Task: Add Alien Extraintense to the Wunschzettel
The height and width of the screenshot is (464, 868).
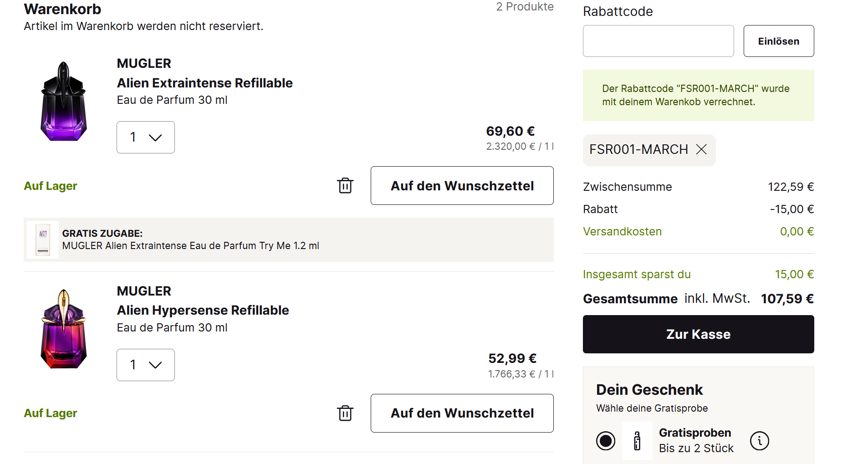Action: click(462, 186)
